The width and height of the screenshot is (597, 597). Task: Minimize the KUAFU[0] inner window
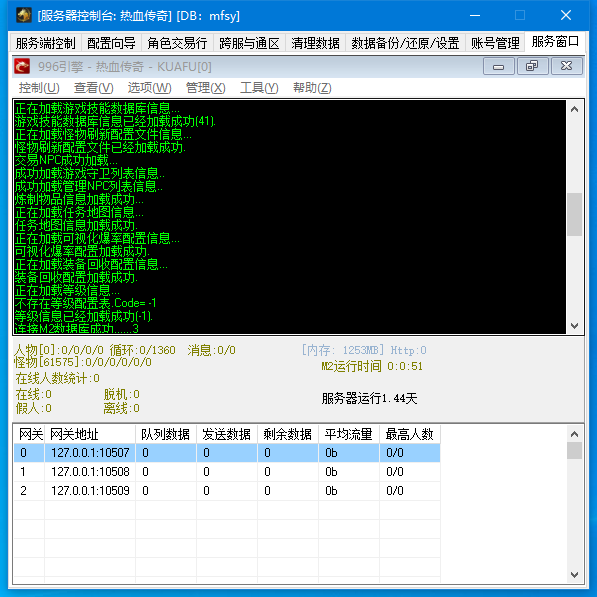click(498, 67)
